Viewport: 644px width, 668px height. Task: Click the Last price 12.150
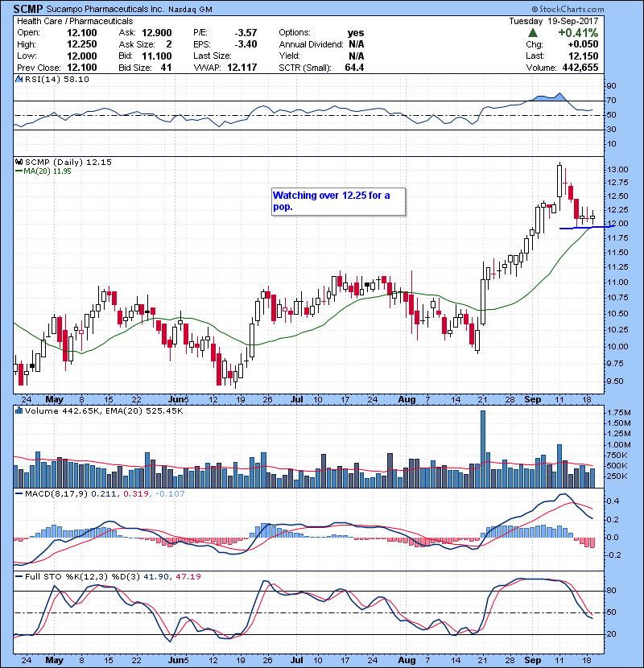584,56
